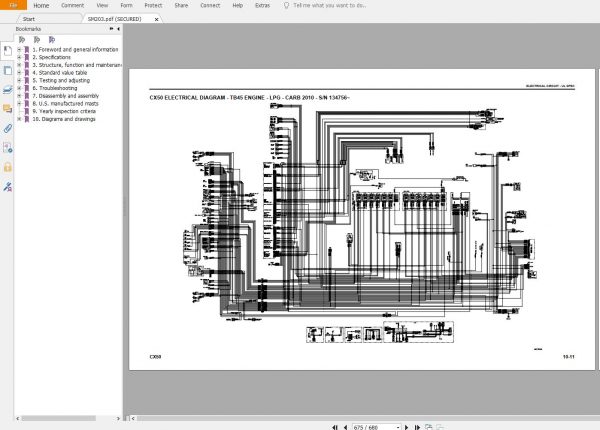Click the Bookmarks panel options arrow icon
This screenshot has width=600, height=430.
[x=111, y=29]
